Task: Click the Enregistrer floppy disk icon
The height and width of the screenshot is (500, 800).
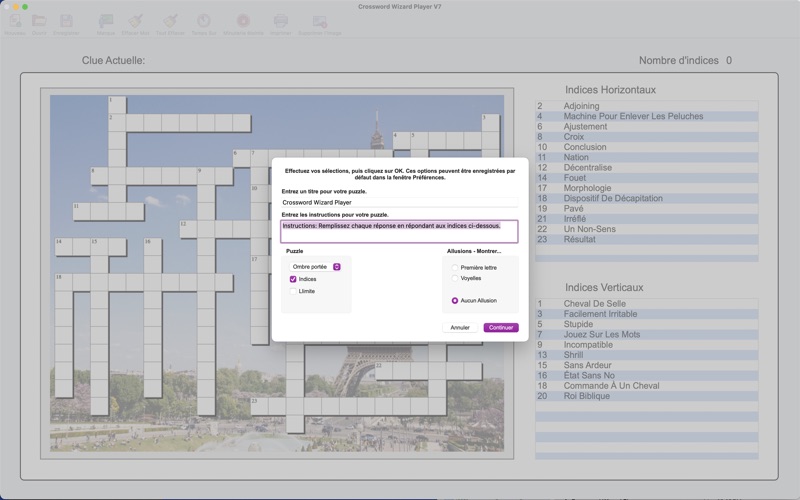Action: coord(66,21)
